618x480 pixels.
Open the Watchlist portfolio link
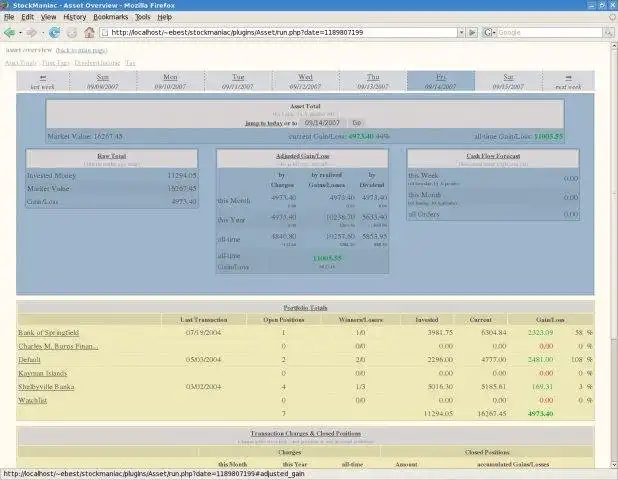coord(32,400)
